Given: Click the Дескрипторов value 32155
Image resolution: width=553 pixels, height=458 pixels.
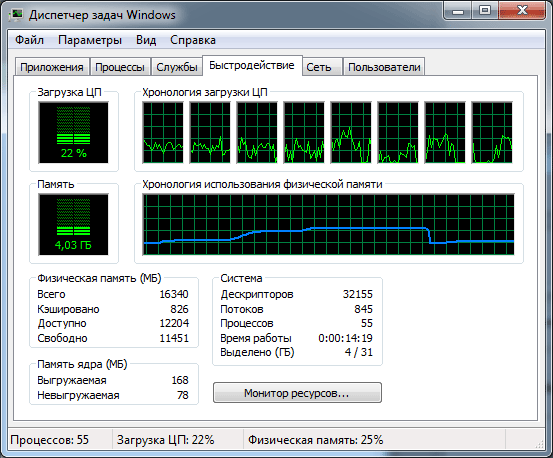Looking at the screenshot, I should tap(358, 294).
